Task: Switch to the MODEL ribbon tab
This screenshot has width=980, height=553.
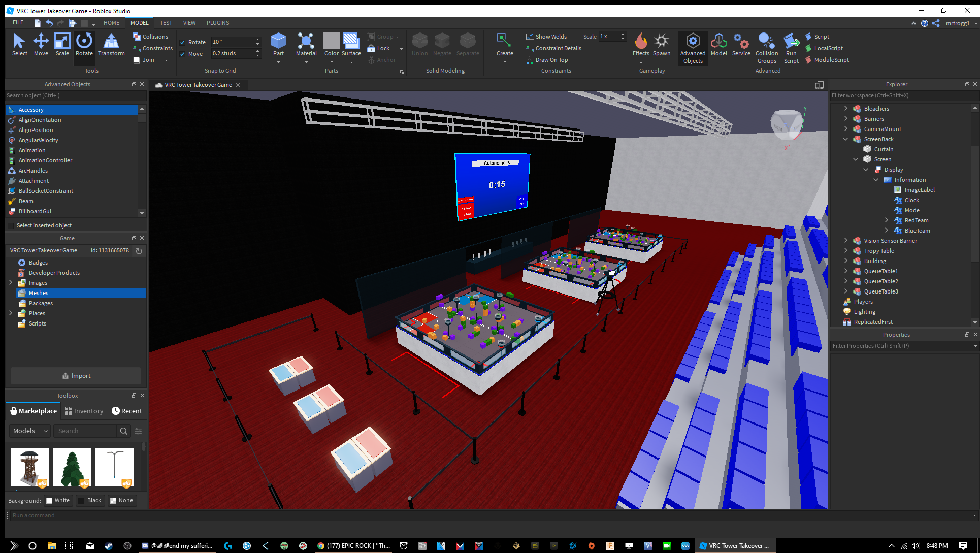Action: [x=139, y=22]
